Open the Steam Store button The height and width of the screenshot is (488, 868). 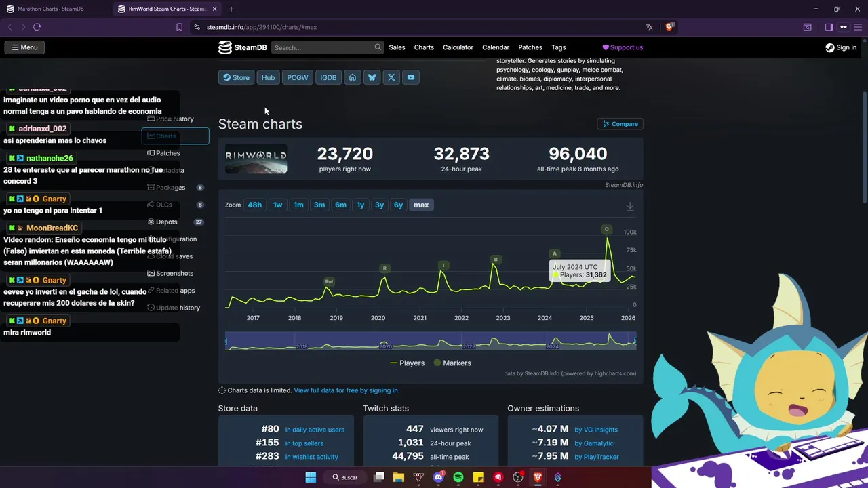pos(236,77)
